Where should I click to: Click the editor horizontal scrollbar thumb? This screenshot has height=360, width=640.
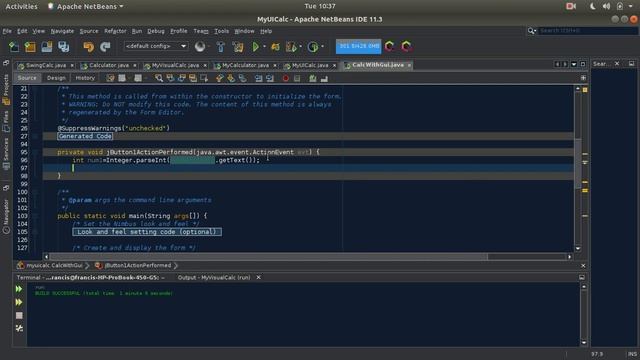click(268, 257)
